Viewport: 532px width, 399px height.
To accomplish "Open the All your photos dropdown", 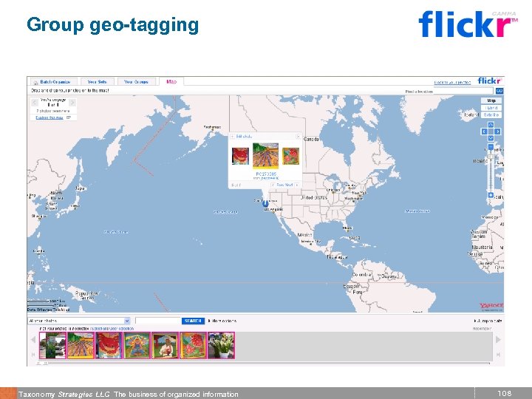I will [x=79, y=321].
